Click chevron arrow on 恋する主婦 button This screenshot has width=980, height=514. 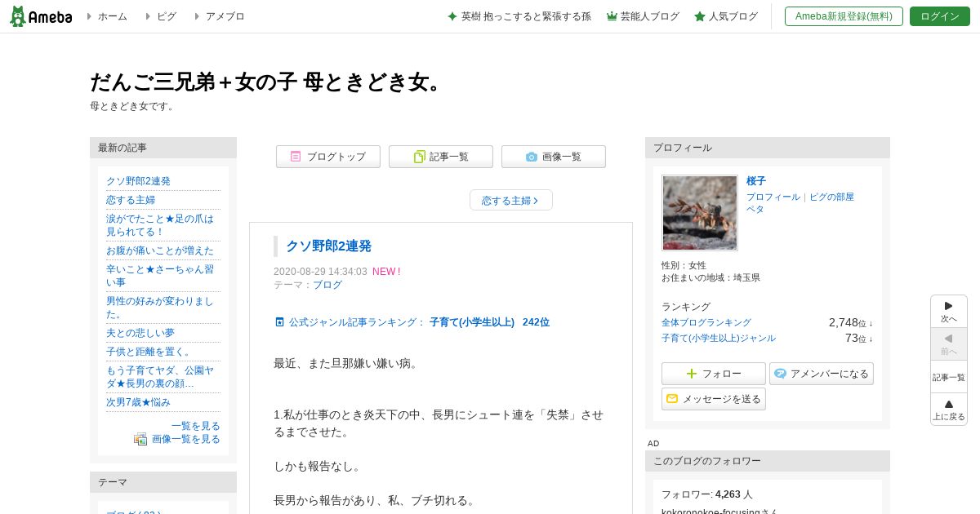[536, 201]
